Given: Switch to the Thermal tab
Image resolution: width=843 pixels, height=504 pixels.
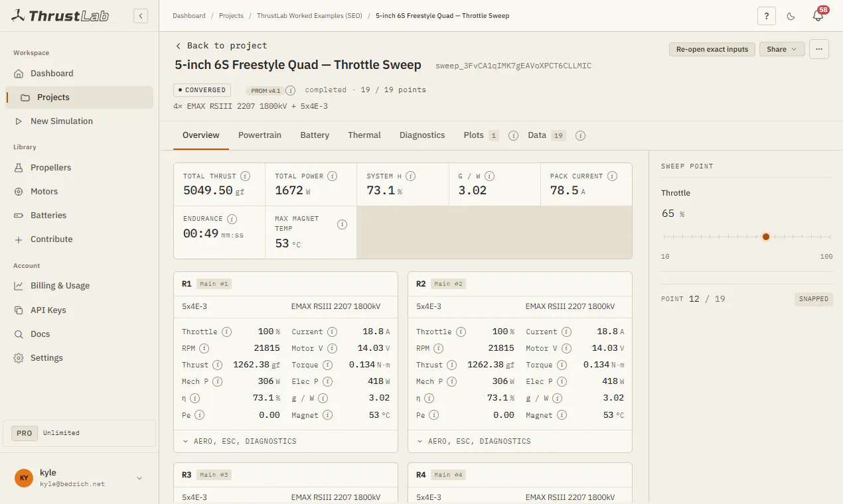Looking at the screenshot, I should [x=364, y=135].
